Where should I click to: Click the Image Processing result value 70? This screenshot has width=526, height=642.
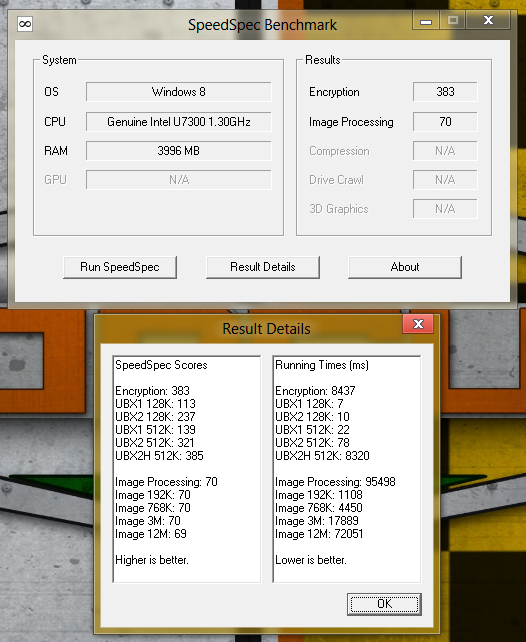[445, 122]
